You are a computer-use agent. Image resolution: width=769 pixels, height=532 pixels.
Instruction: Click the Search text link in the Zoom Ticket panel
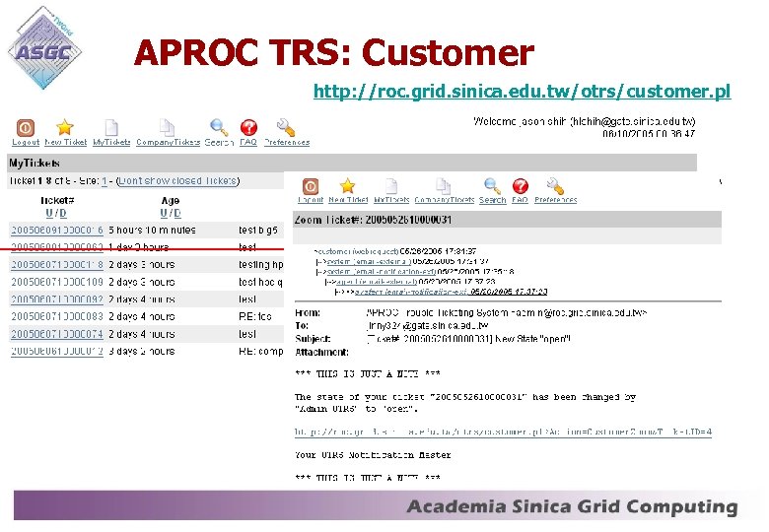492,200
